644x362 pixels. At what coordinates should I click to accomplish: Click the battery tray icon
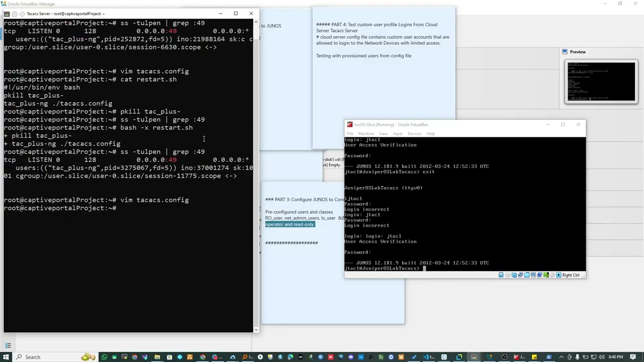585,357
